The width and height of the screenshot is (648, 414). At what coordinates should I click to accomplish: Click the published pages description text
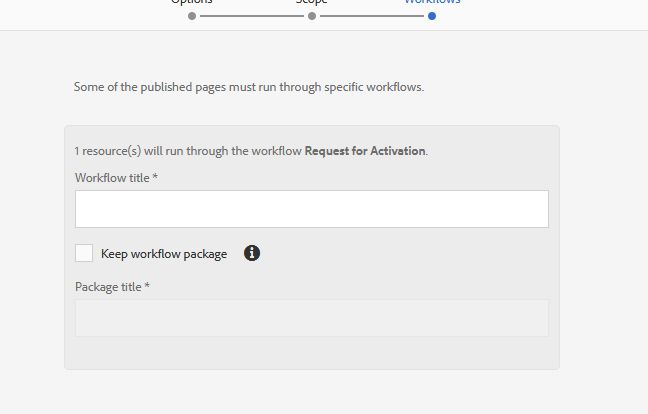click(249, 87)
